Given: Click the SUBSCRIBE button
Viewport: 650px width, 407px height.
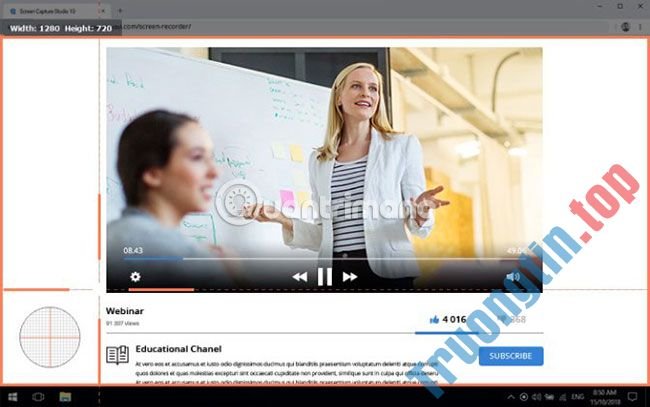Looking at the screenshot, I should coord(511,356).
